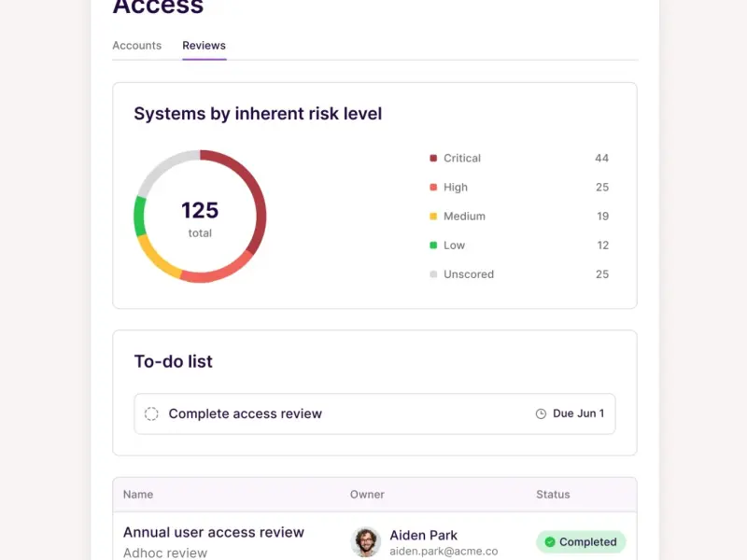The width and height of the screenshot is (747, 560).
Task: Sort by the Owner column header
Action: [367, 495]
